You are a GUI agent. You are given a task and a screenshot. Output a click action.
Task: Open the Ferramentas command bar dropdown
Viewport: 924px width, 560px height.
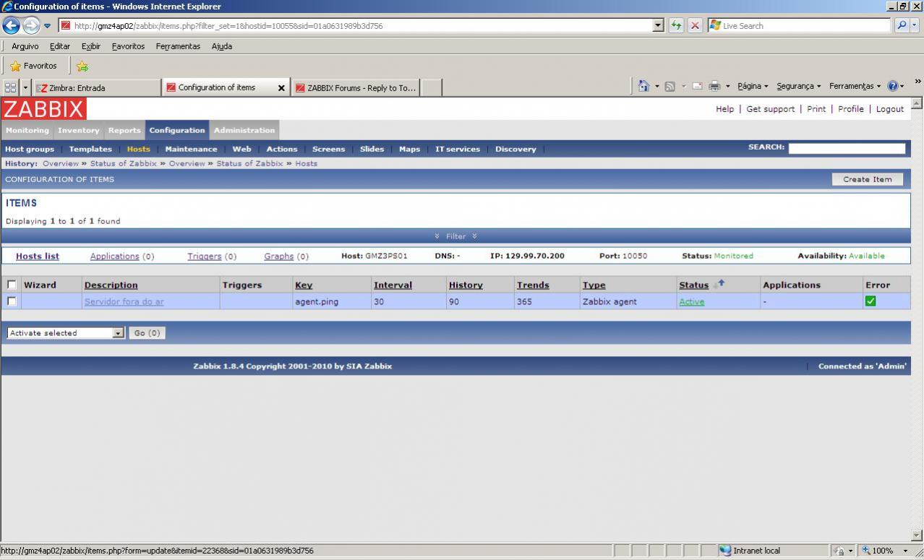[856, 86]
